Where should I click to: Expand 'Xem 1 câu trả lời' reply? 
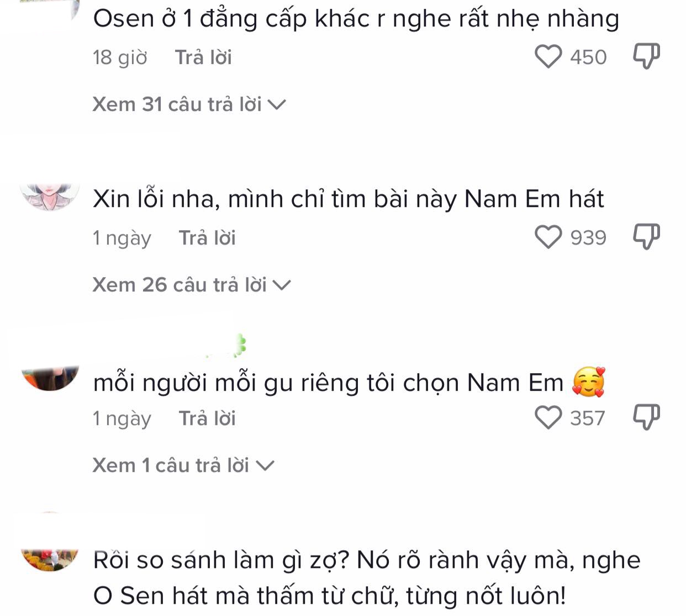coord(183,465)
